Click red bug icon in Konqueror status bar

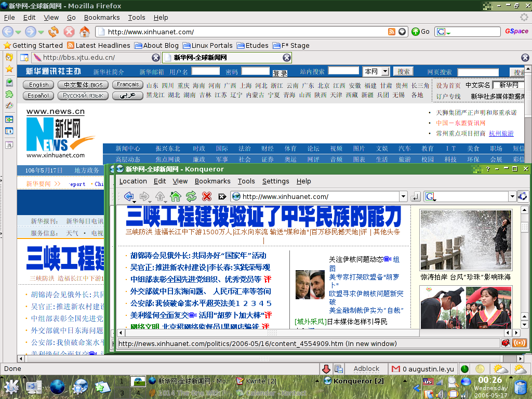tap(506, 343)
